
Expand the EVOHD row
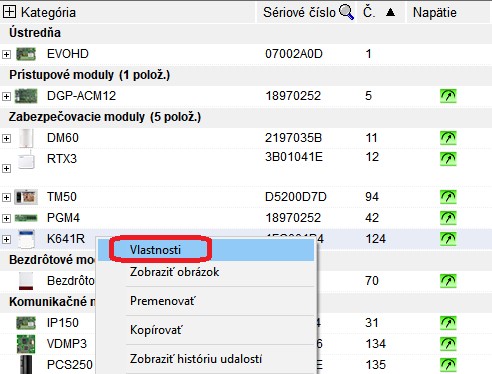[x=6, y=54]
